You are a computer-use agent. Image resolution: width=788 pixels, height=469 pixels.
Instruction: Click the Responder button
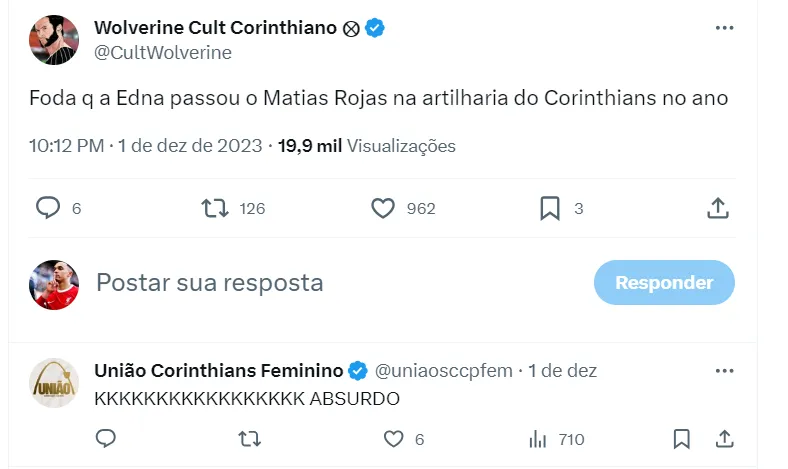(664, 283)
